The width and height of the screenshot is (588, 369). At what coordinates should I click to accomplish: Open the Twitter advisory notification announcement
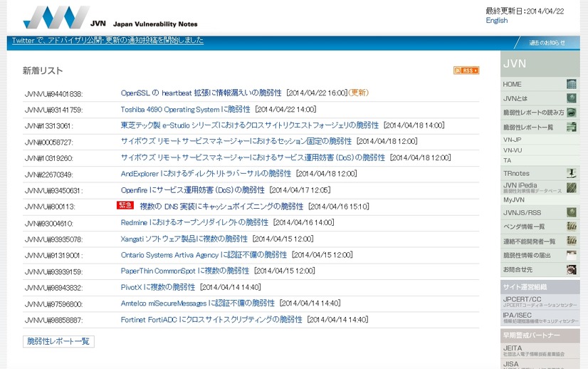(x=107, y=40)
